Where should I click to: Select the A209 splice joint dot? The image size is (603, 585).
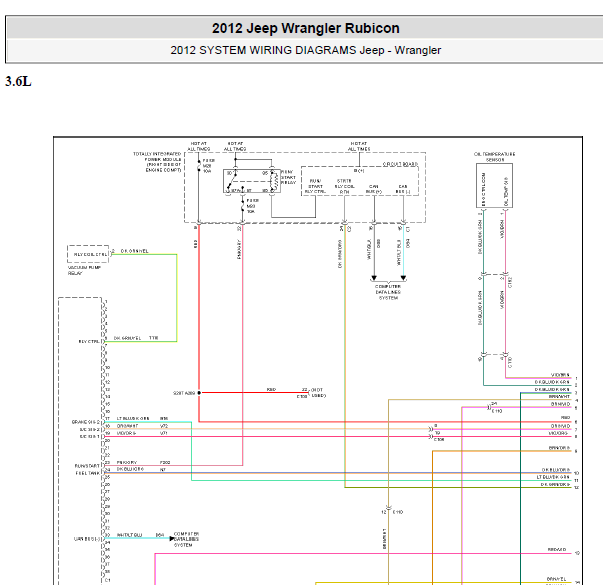pyautogui.click(x=199, y=393)
